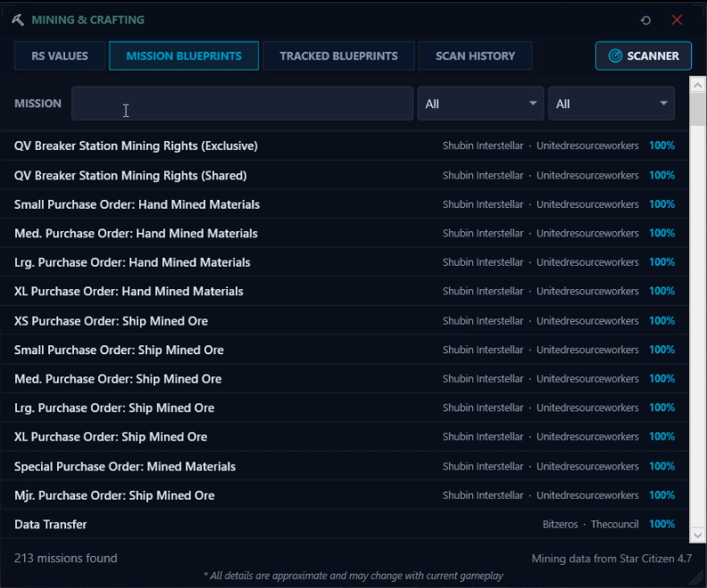Select QV Breaker Station Mining Rights (Exclusive)
707x588 pixels.
pos(345,146)
